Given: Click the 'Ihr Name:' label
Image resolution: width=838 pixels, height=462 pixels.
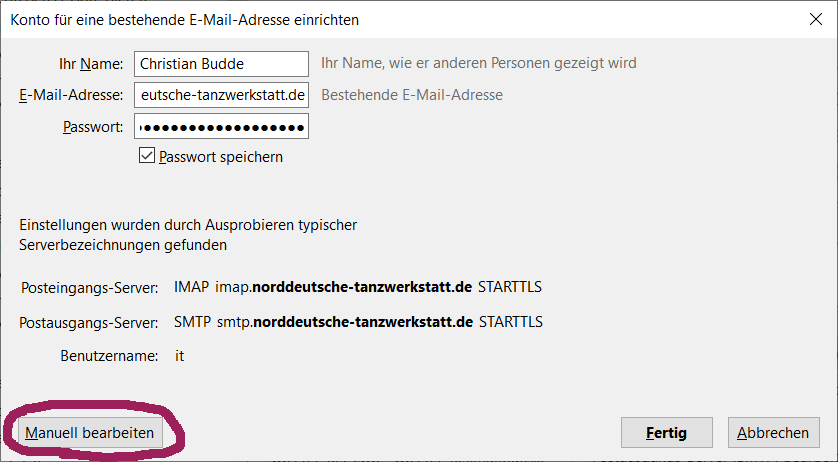Looking at the screenshot, I should coord(91,64).
